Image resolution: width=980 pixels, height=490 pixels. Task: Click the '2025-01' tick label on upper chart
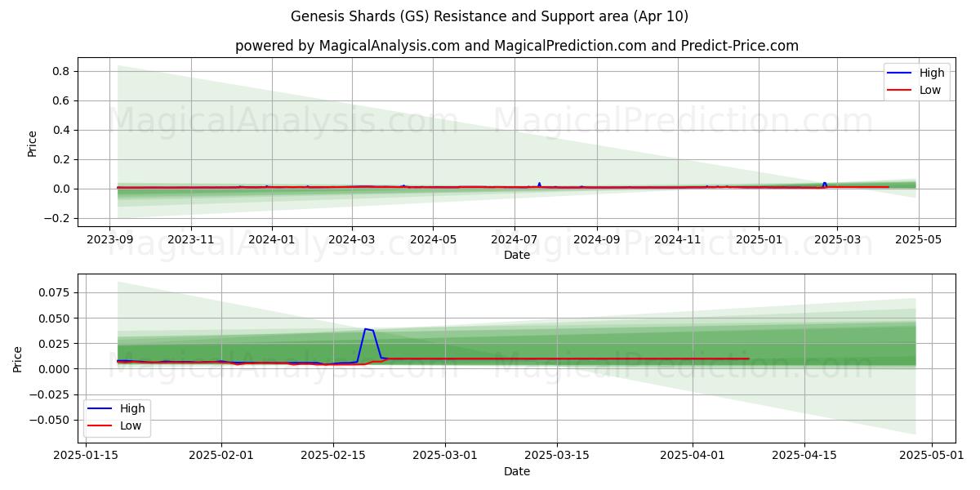coord(759,239)
